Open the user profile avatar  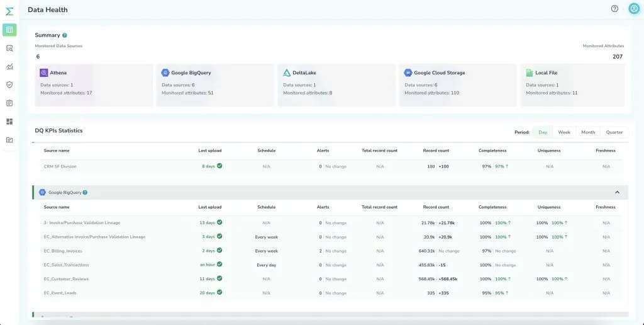(633, 9)
